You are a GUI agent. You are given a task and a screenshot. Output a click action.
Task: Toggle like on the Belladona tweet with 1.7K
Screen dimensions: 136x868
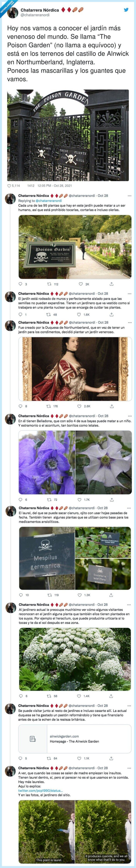[x=80, y=500]
